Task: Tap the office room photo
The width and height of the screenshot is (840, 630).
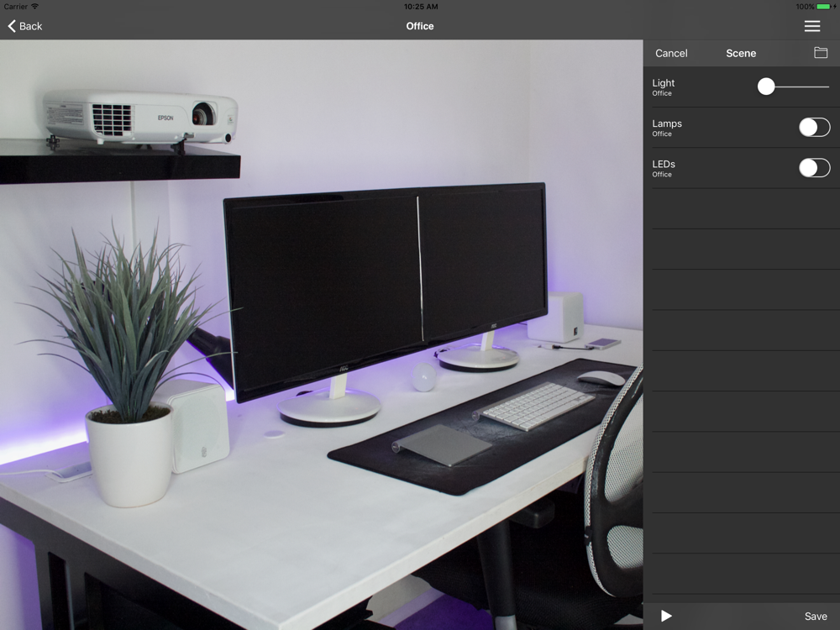Action: pos(322,335)
